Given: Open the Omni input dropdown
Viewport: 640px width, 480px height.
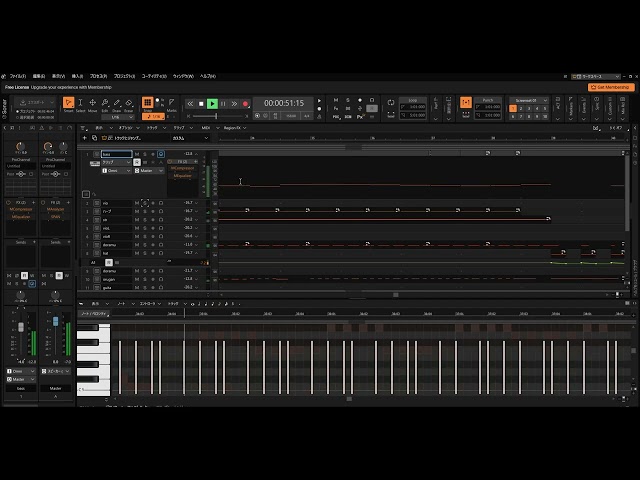Looking at the screenshot, I should click(x=115, y=171).
